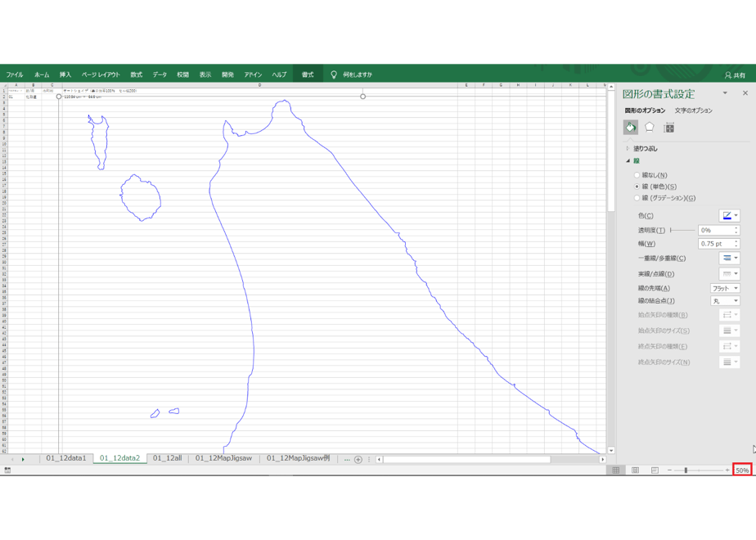The height and width of the screenshot is (540, 756).
Task: Open the 線の結合点 丸 dropdown
Action: (725, 301)
